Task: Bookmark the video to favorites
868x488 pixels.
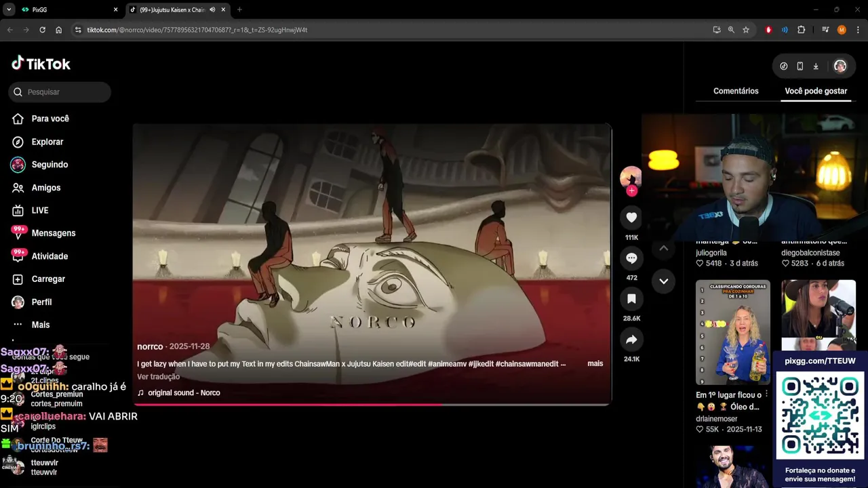Action: point(631,299)
